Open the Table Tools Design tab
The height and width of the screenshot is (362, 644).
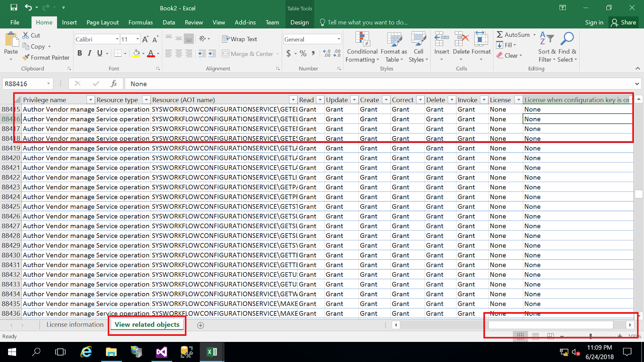pos(300,23)
